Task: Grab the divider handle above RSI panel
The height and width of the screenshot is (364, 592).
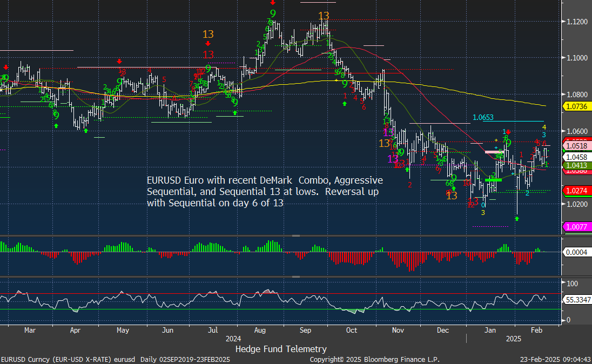Action: (x=296, y=277)
